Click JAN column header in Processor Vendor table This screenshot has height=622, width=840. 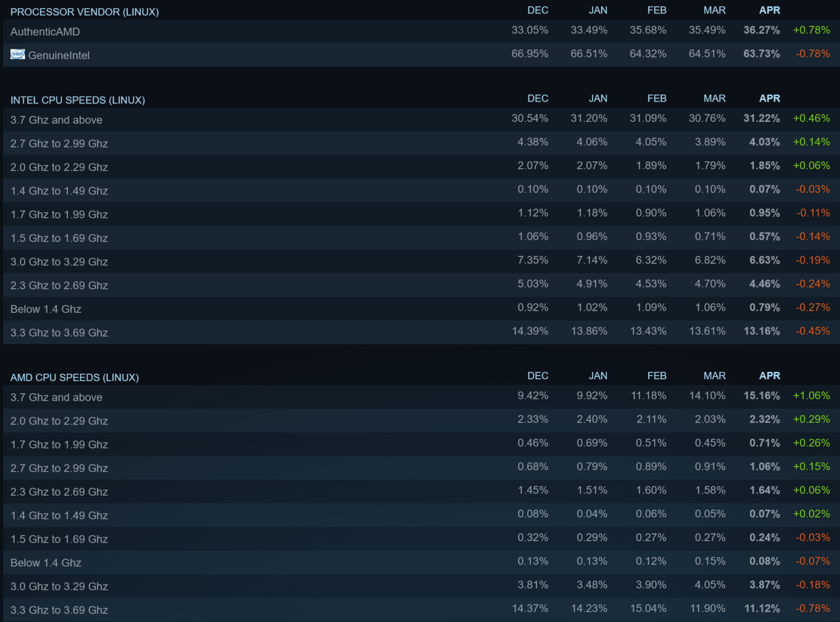pos(598,10)
